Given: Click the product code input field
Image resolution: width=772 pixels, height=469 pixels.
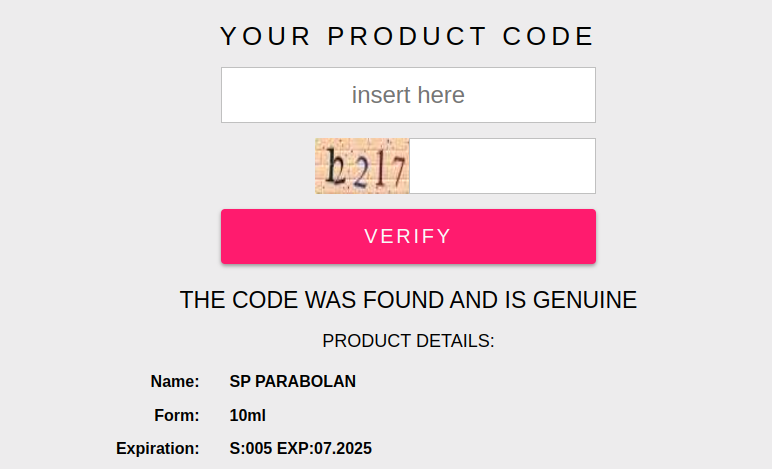Looking at the screenshot, I should pos(408,95).
